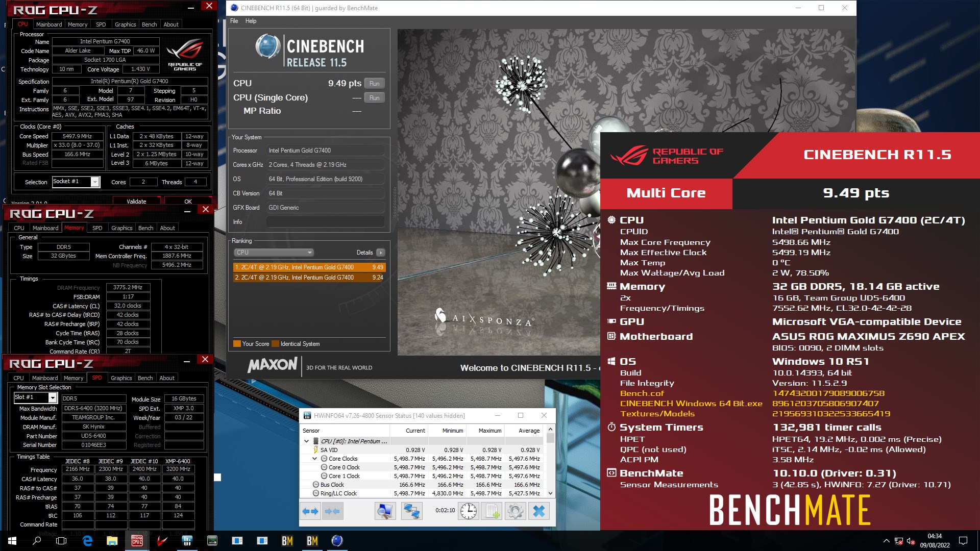Click the Core 1 Clock sensor row

422,476
